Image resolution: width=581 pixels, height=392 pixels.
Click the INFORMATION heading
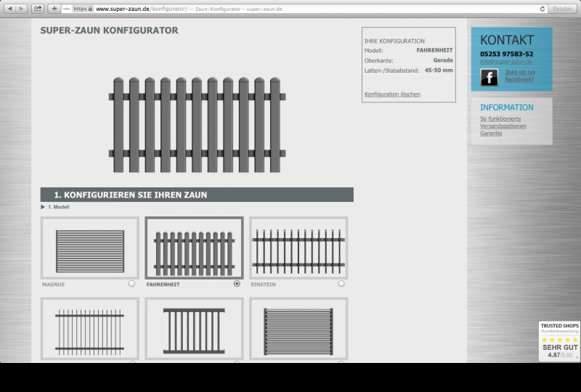click(506, 107)
